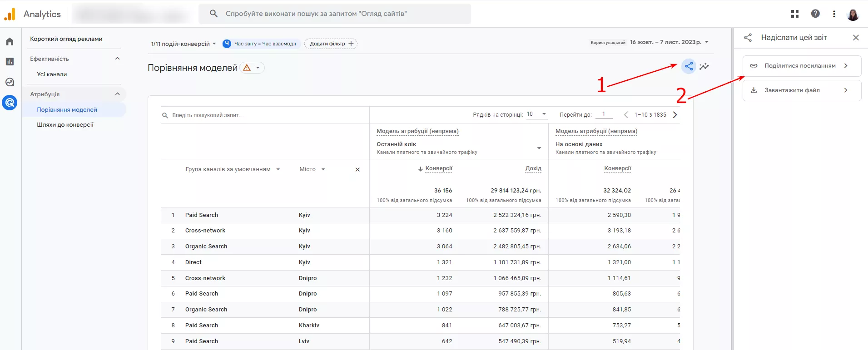Open the Help question mark icon
The width and height of the screenshot is (868, 350).
click(x=815, y=14)
